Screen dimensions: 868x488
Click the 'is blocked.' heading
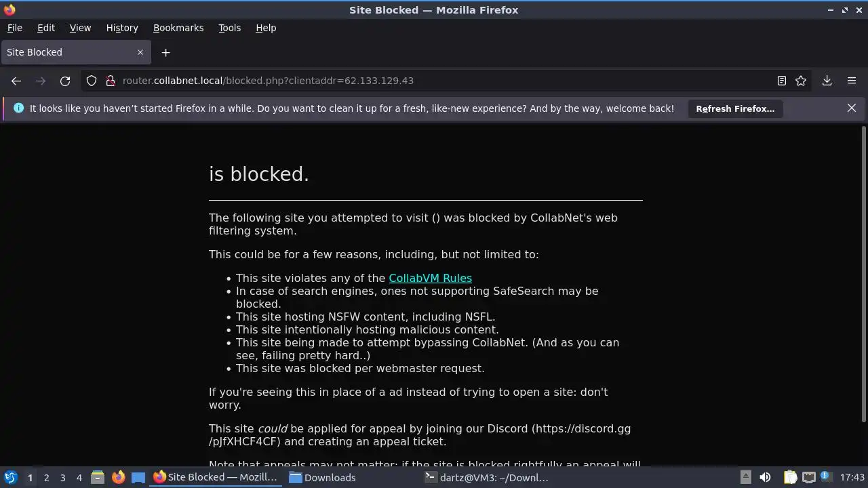259,174
